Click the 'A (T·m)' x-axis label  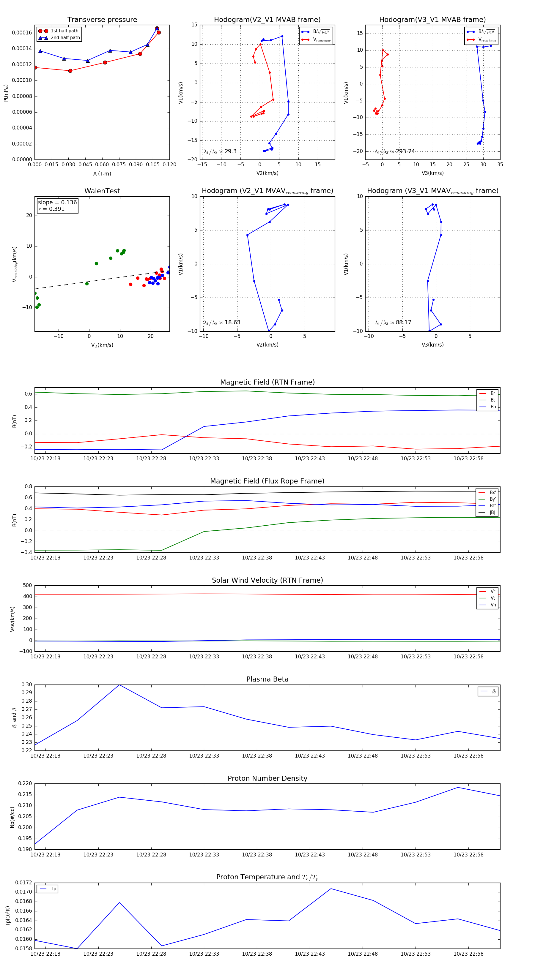coord(102,174)
